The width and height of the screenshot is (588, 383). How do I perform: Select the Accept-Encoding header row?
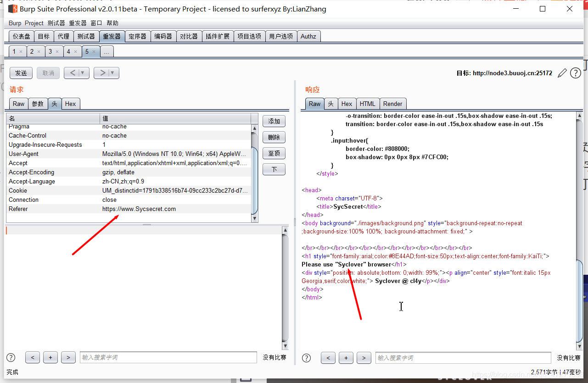coord(129,172)
